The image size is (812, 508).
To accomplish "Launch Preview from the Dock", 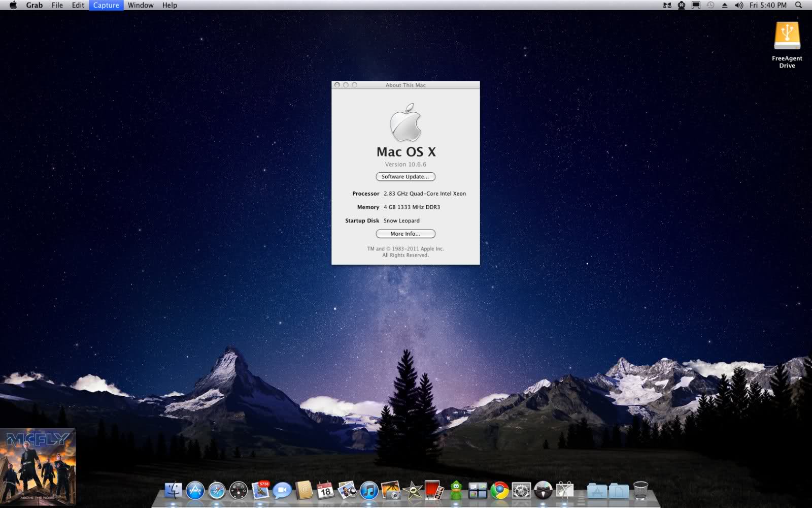I will pos(347,490).
